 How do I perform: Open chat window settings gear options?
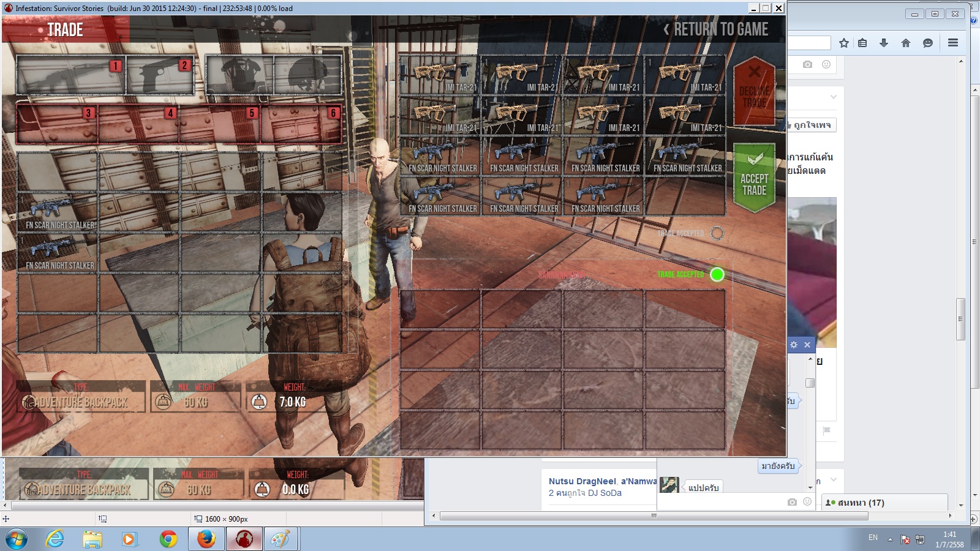[794, 345]
